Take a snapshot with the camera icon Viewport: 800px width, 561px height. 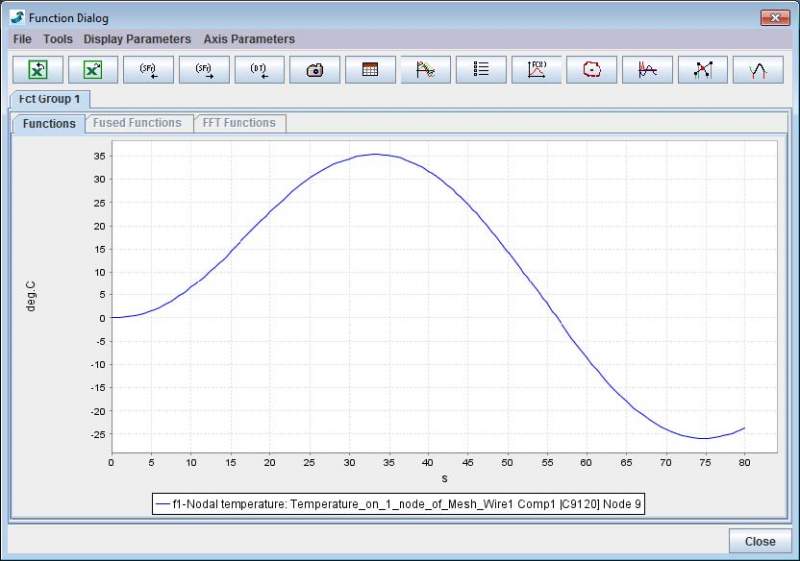315,69
